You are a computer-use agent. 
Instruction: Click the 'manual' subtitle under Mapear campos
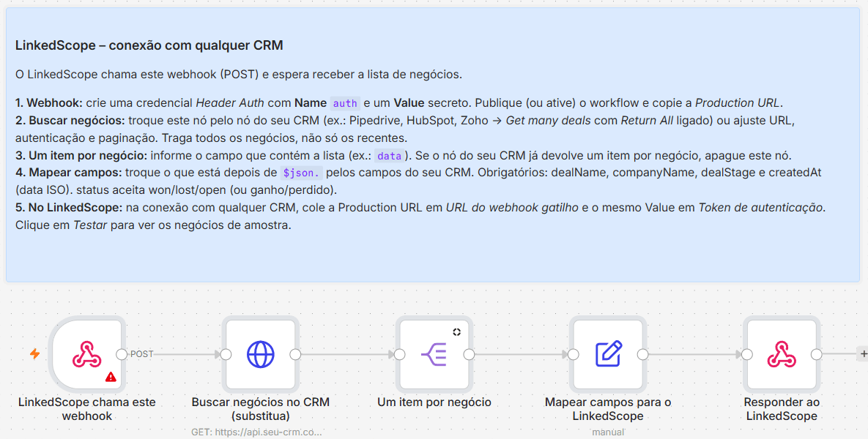(609, 432)
